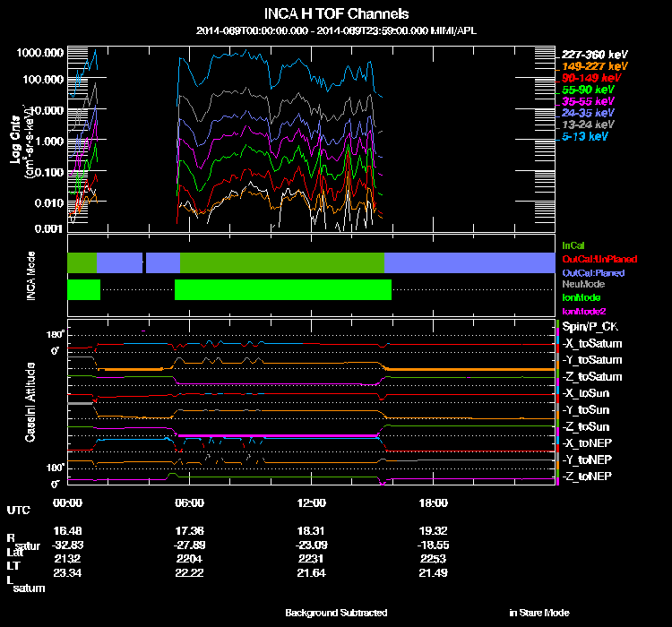Click the 227-360 keV legend label
This screenshot has width=672, height=627.
[591, 55]
